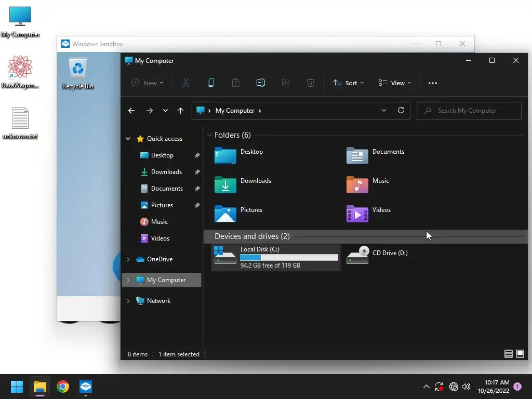The image size is (532, 399).
Task: Unpin Pictures from Quick access
Action: [197, 205]
